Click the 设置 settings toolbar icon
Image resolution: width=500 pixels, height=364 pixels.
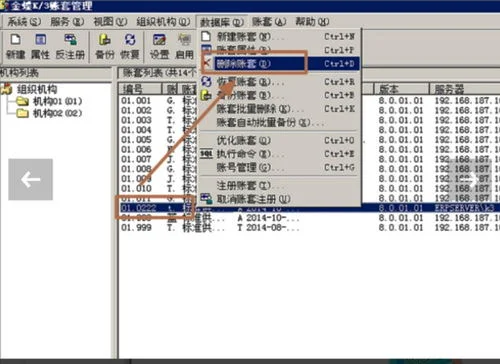(159, 46)
